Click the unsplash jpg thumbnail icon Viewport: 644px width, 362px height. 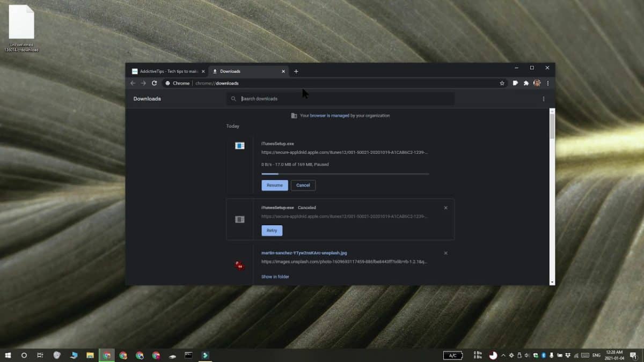pyautogui.click(x=239, y=265)
